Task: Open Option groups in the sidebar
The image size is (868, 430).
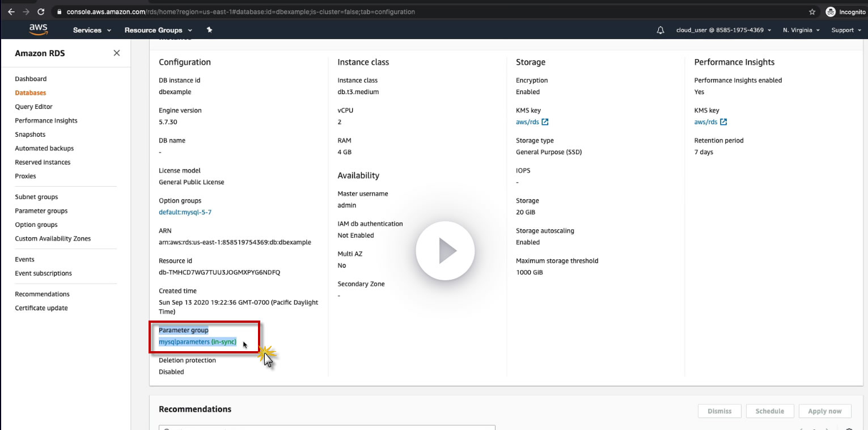Action: click(x=36, y=225)
